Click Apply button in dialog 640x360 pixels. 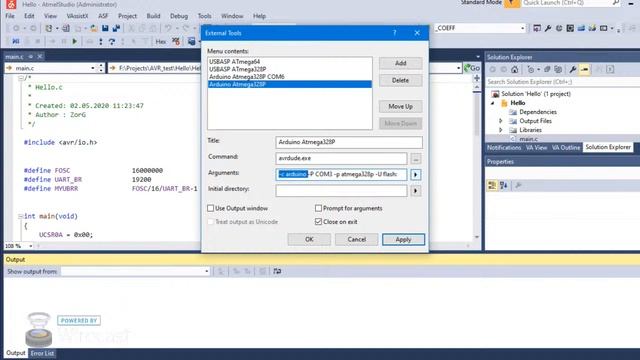(403, 240)
